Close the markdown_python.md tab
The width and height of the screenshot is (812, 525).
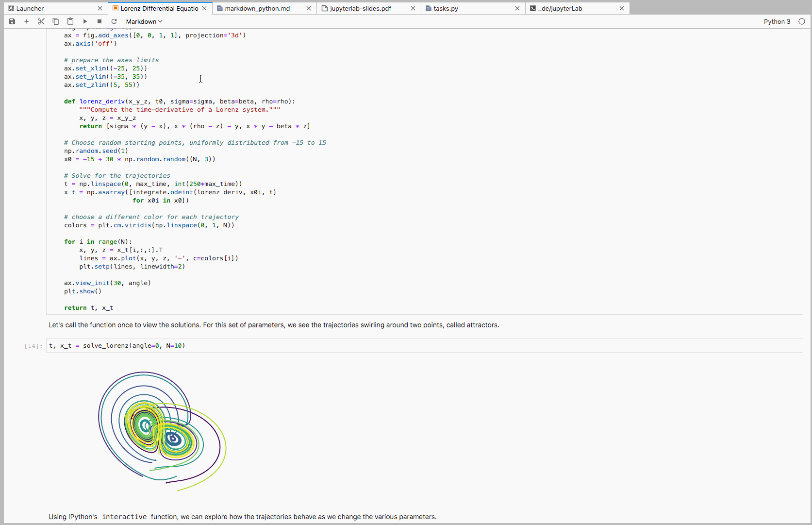click(x=309, y=8)
